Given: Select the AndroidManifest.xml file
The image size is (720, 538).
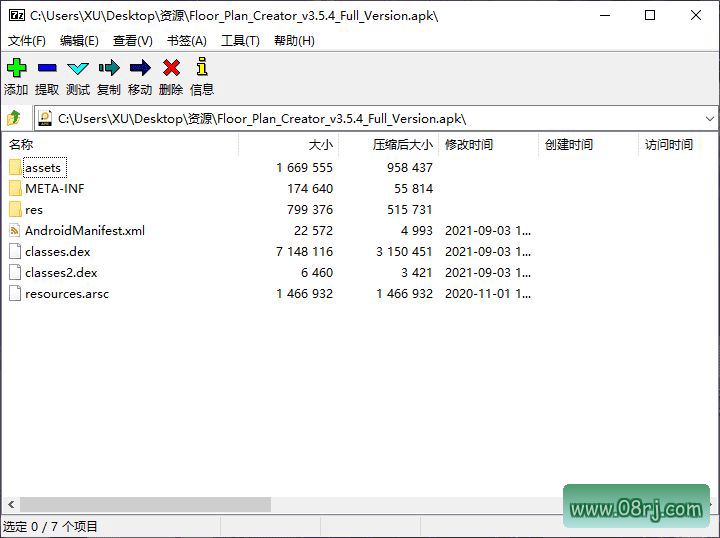Looking at the screenshot, I should pos(84,231).
